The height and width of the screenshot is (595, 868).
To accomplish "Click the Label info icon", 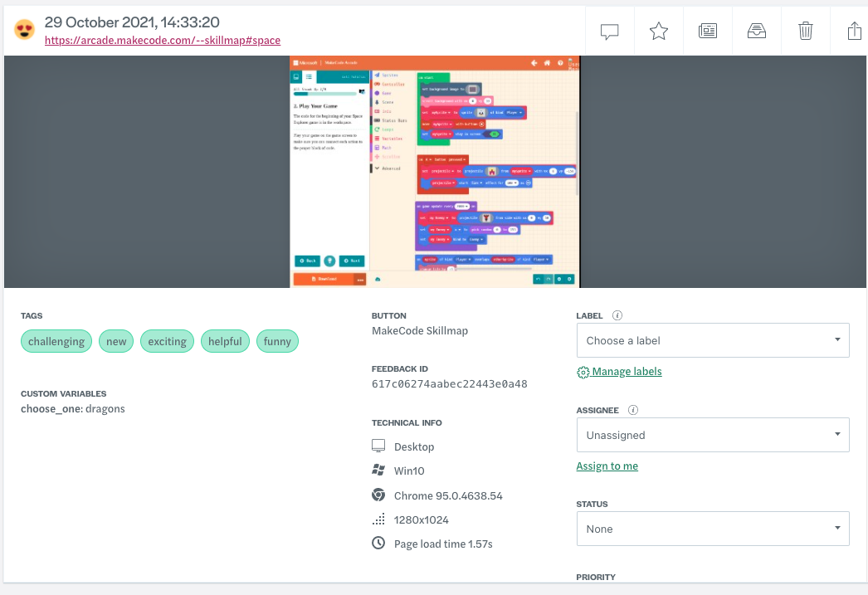I will pos(617,315).
